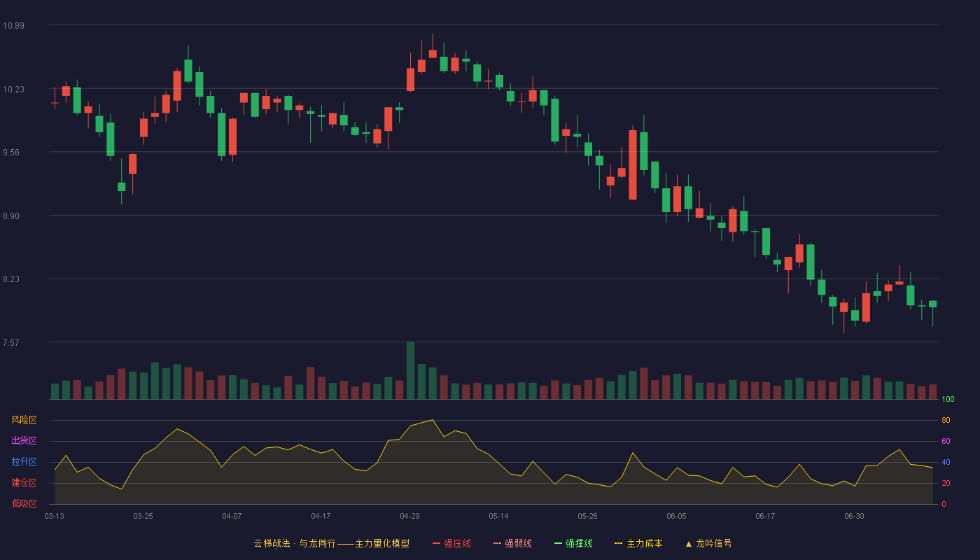Click the 龙吟信号 triangle legend icon
The width and height of the screenshot is (980, 560).
(x=689, y=544)
